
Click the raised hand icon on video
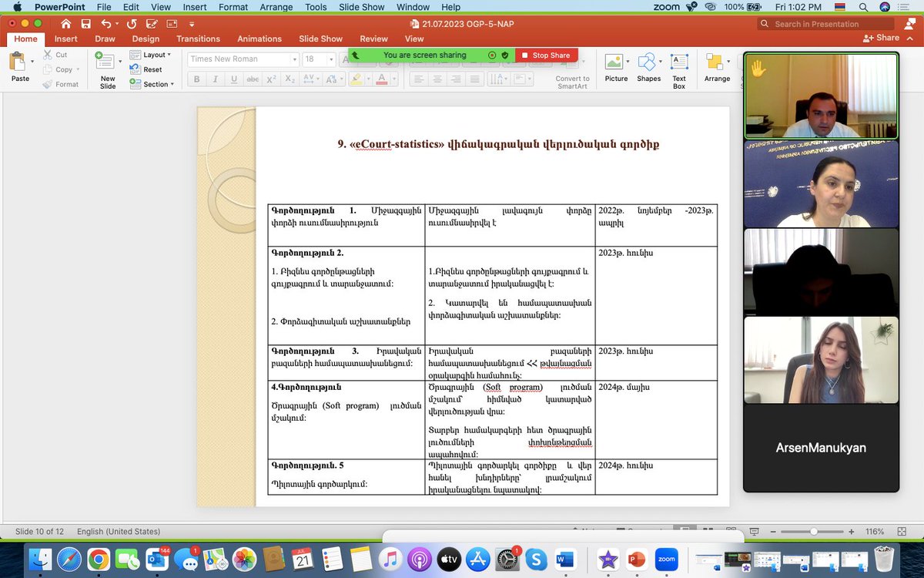tap(758, 69)
